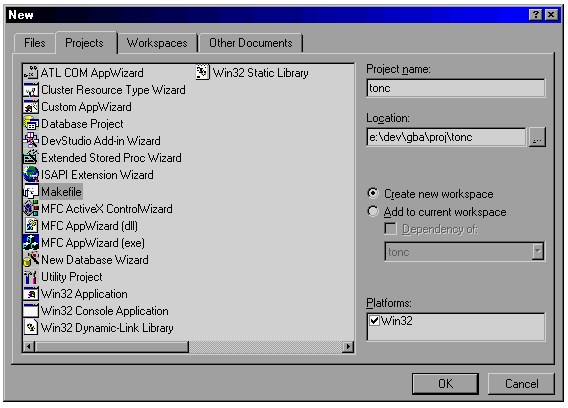Choose the ISAPI Extension Wizard globe icon
This screenshot has height=408, width=568.
pos(31,175)
